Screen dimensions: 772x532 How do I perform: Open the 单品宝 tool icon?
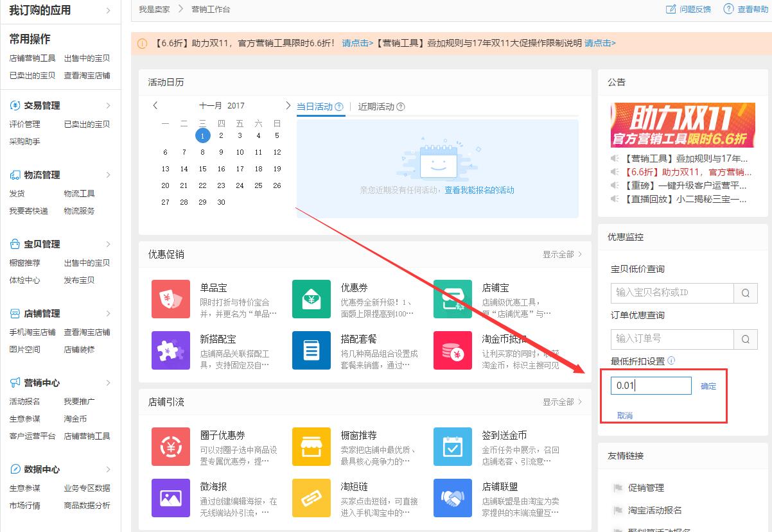(x=171, y=299)
